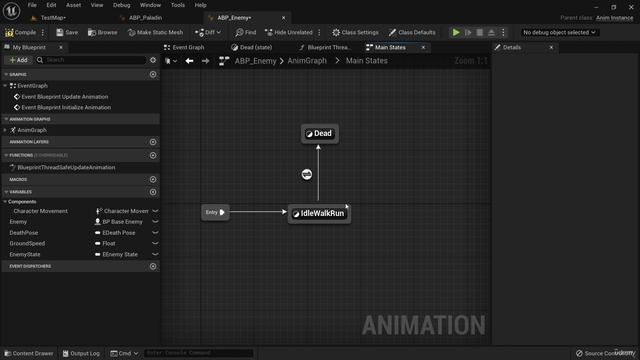Navigate forward in graph history
Screen dimensions: 640x360
[205, 61]
